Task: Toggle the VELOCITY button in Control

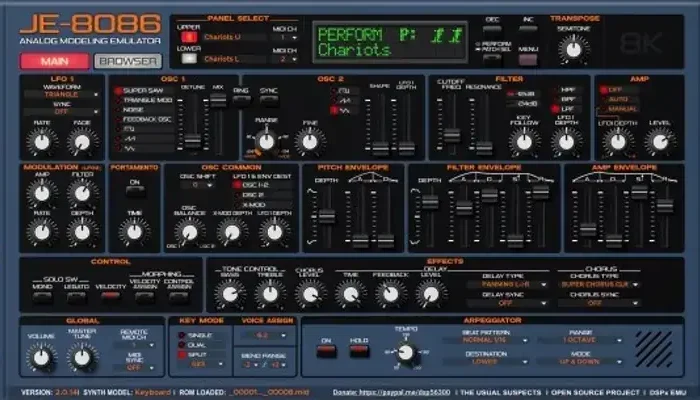Action: (110, 296)
